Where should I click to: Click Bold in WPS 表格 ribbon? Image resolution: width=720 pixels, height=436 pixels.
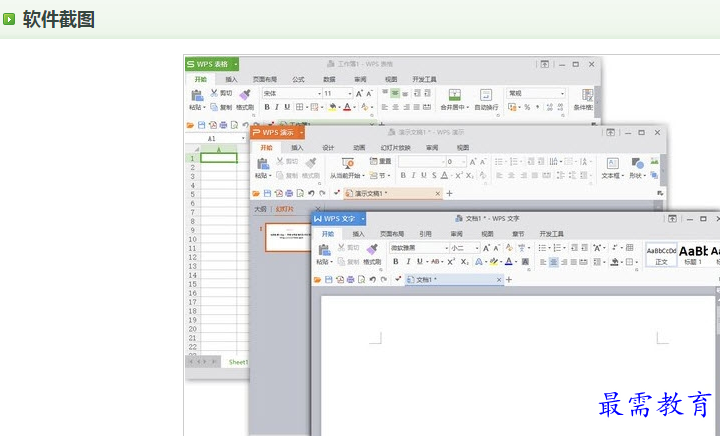[x=267, y=107]
